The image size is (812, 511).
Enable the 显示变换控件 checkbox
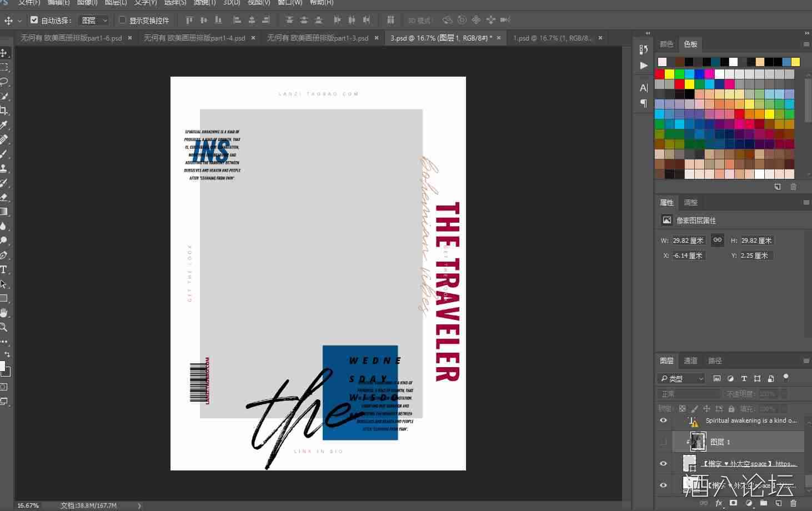tap(122, 20)
